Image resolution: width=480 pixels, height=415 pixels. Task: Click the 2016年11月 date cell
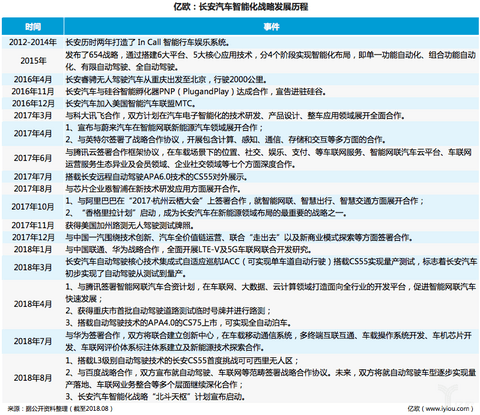tap(33, 91)
